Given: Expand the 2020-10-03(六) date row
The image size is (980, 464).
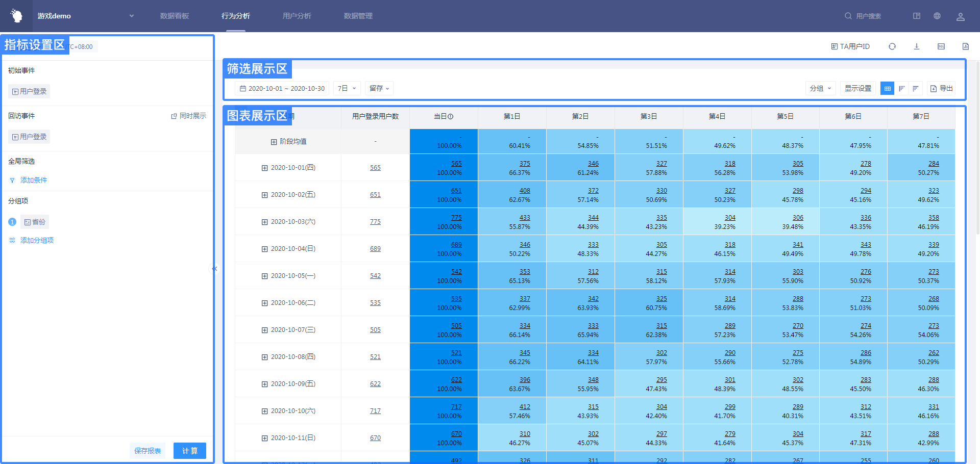Looking at the screenshot, I should 264,222.
